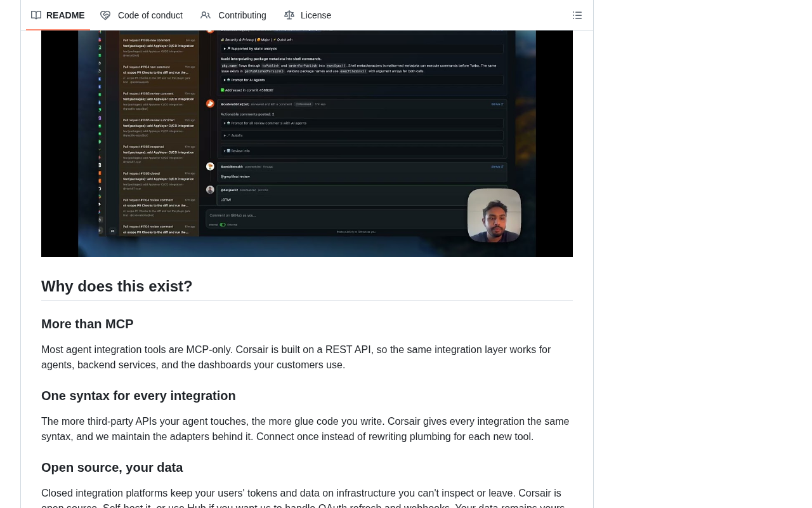Viewport: 812px width, 508px height.
Task: Click the "More than MCP" heading
Action: coord(88,324)
